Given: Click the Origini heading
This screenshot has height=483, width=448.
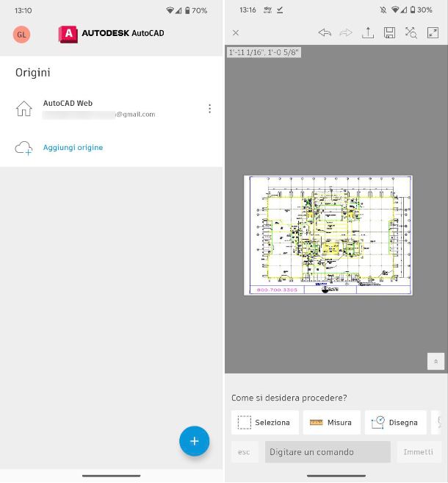Looking at the screenshot, I should point(33,73).
